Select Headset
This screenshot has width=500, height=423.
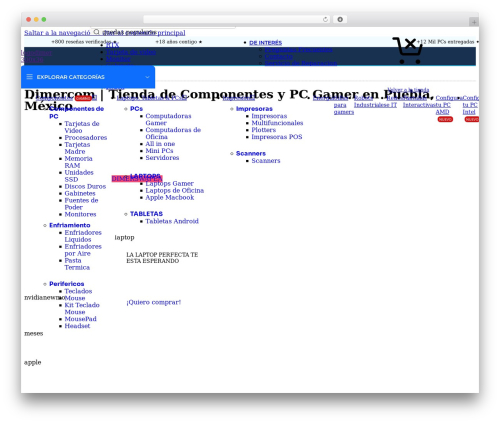tap(77, 326)
